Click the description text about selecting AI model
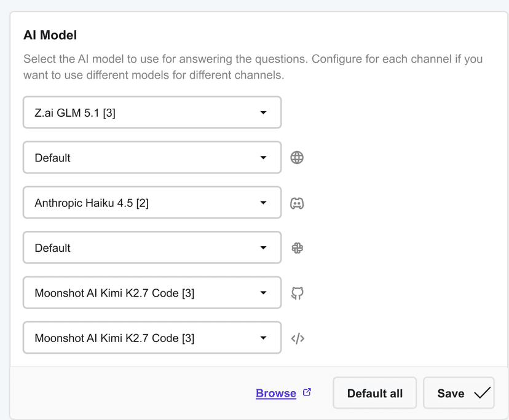 click(x=253, y=67)
